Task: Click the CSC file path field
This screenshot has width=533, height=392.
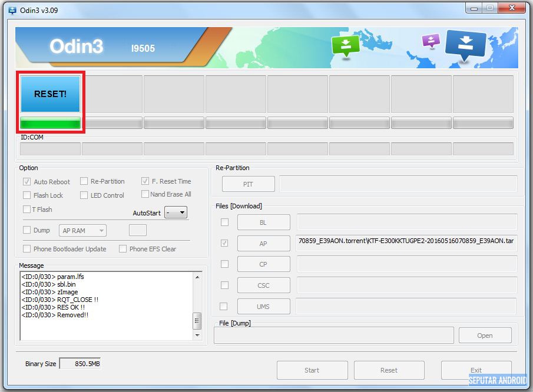Action: coord(407,285)
